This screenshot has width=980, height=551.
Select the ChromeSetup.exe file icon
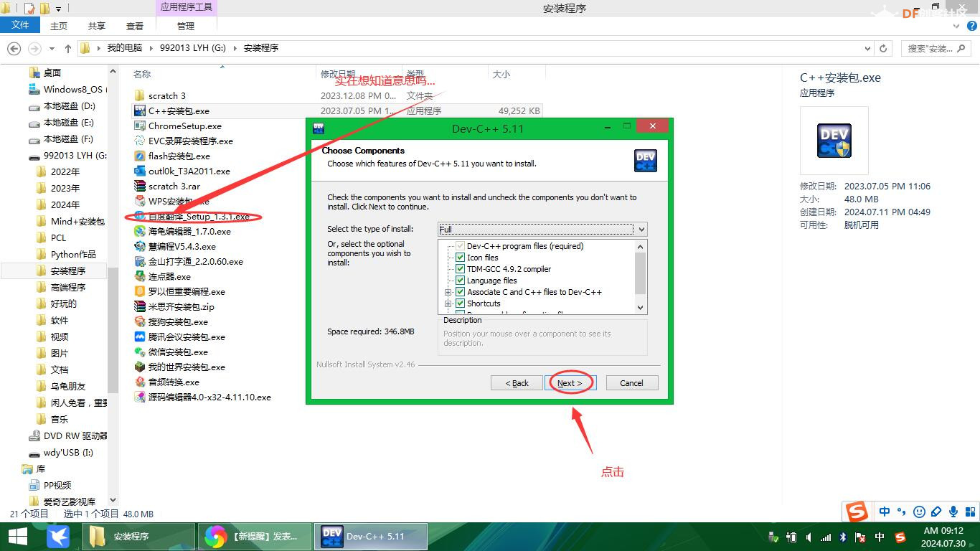pyautogui.click(x=140, y=126)
